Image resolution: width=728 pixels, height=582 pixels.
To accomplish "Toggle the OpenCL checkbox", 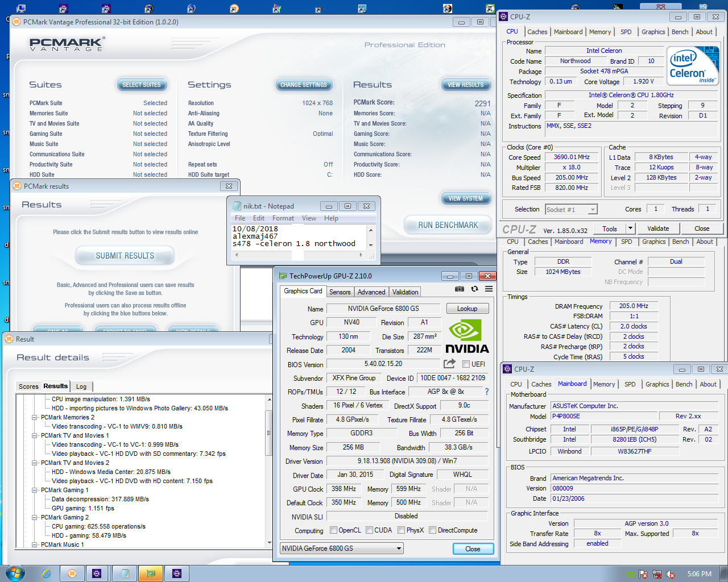I will click(x=334, y=530).
